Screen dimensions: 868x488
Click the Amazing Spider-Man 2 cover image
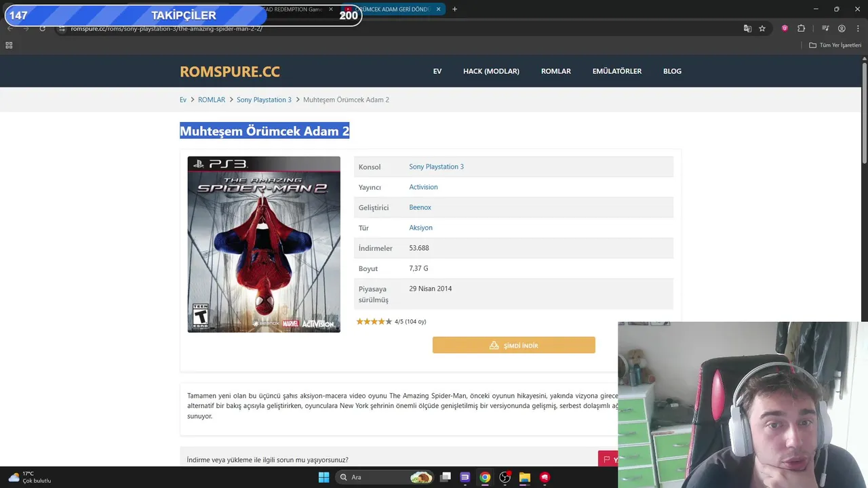tap(264, 245)
